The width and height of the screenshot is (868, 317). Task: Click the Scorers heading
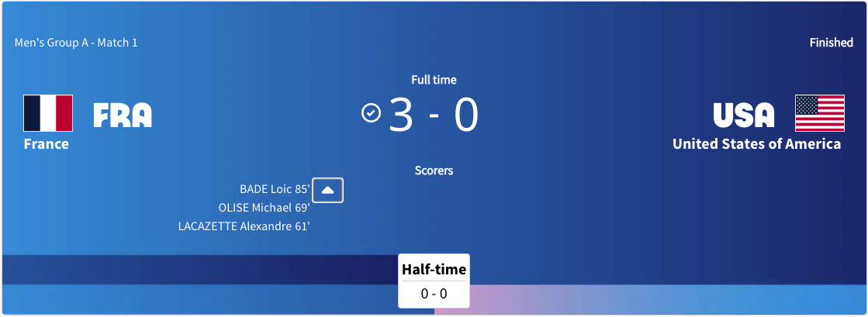(x=434, y=171)
